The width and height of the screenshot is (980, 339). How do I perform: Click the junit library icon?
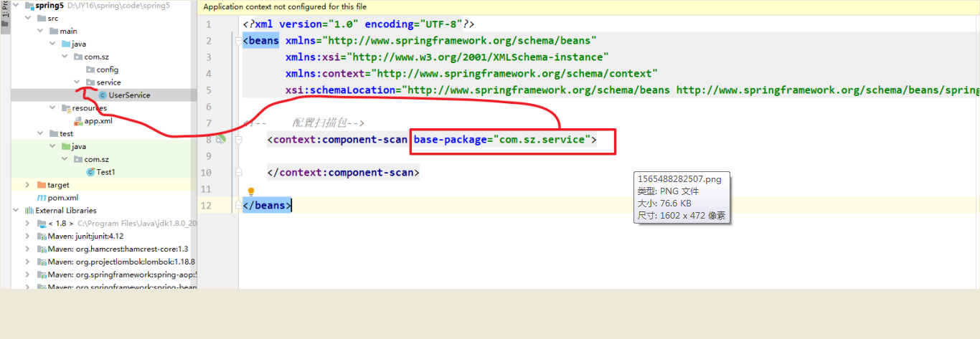tap(42, 237)
